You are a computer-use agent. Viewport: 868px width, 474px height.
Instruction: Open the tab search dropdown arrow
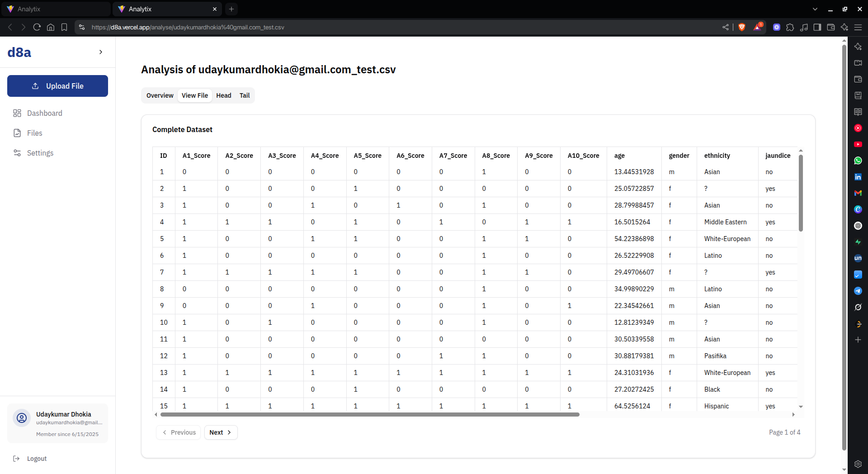click(815, 9)
